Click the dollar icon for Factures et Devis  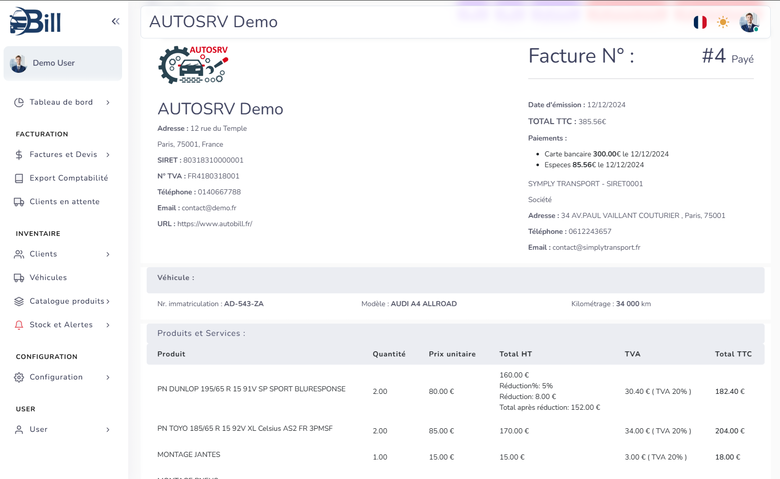point(19,155)
